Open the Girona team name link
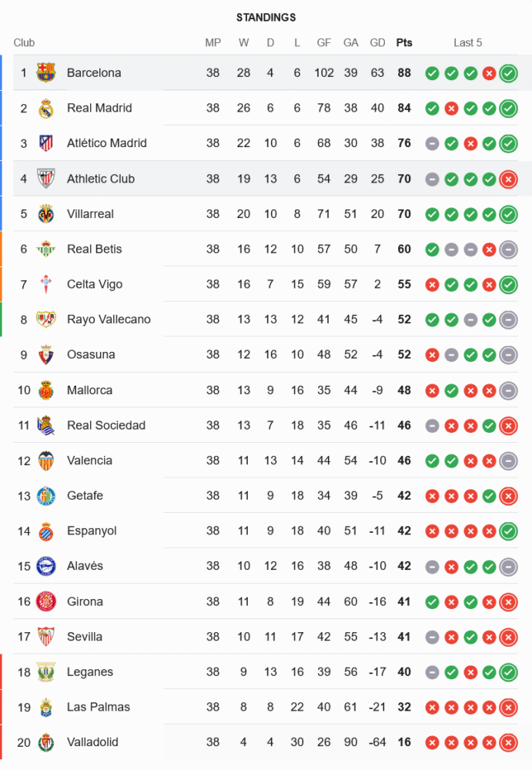 click(x=85, y=601)
